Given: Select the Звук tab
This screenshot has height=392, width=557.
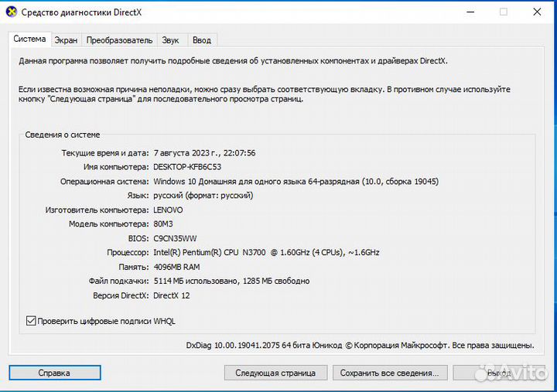Looking at the screenshot, I should tap(170, 40).
